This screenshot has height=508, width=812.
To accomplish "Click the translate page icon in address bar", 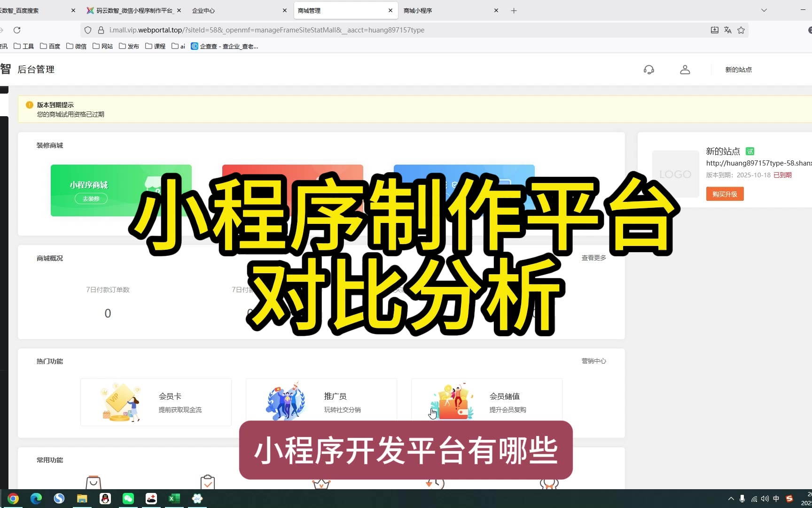I will click(728, 30).
